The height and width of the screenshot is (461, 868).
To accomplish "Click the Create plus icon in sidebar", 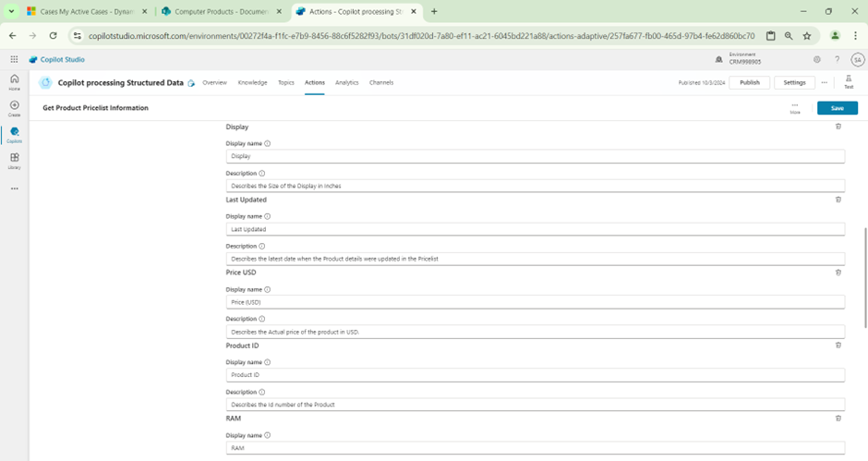I will pyautogui.click(x=14, y=107).
